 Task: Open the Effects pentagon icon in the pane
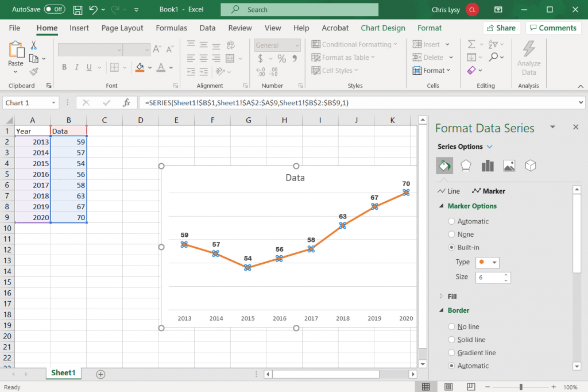[466, 166]
